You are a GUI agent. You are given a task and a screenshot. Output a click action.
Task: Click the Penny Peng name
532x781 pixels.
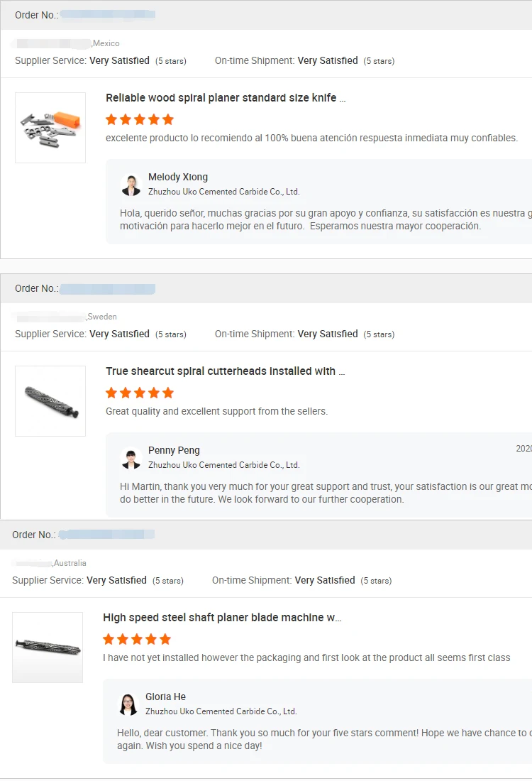point(174,450)
